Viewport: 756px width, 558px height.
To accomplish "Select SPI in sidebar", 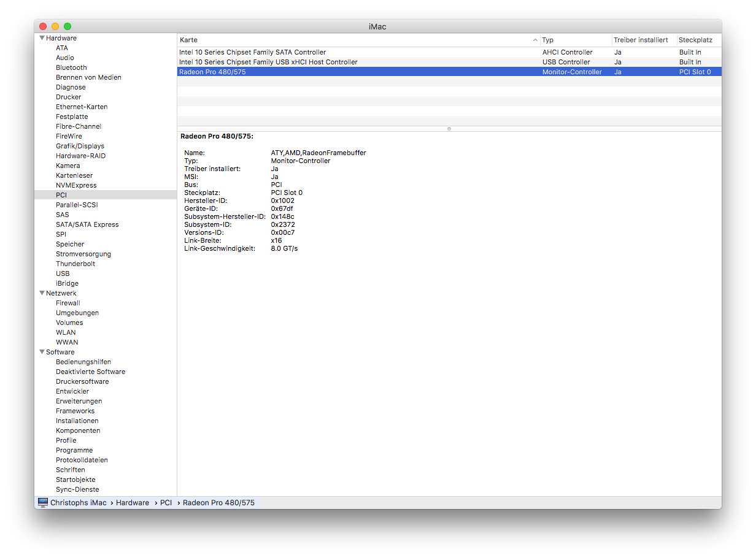I will [61, 234].
